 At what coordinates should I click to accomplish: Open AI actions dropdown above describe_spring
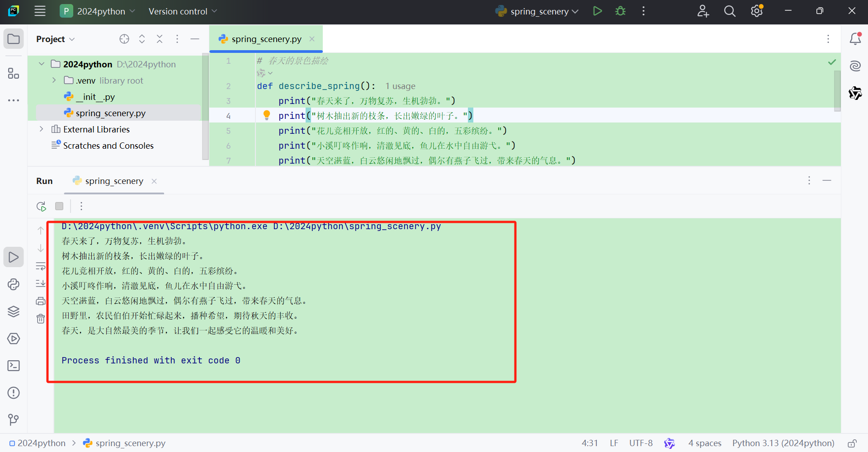coord(265,73)
